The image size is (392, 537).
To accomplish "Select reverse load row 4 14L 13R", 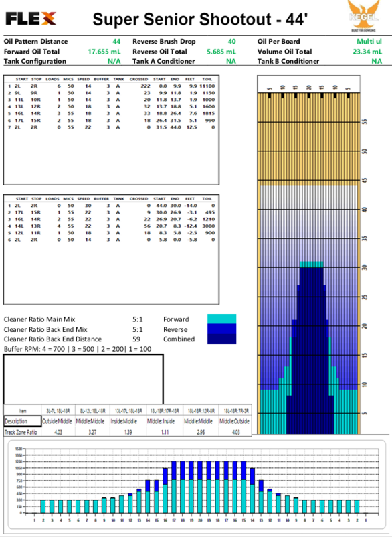I will [x=111, y=226].
